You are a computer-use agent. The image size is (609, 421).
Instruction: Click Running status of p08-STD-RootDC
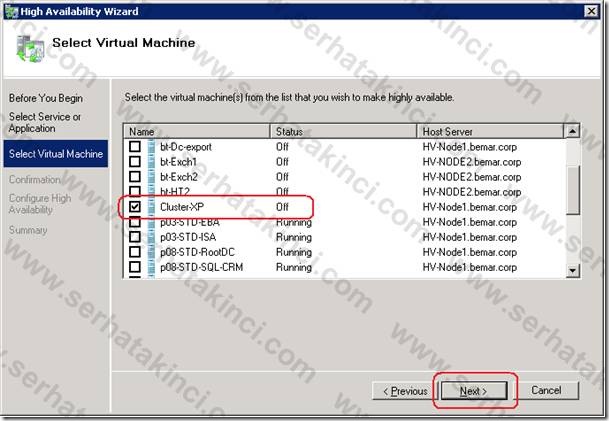pyautogui.click(x=294, y=252)
